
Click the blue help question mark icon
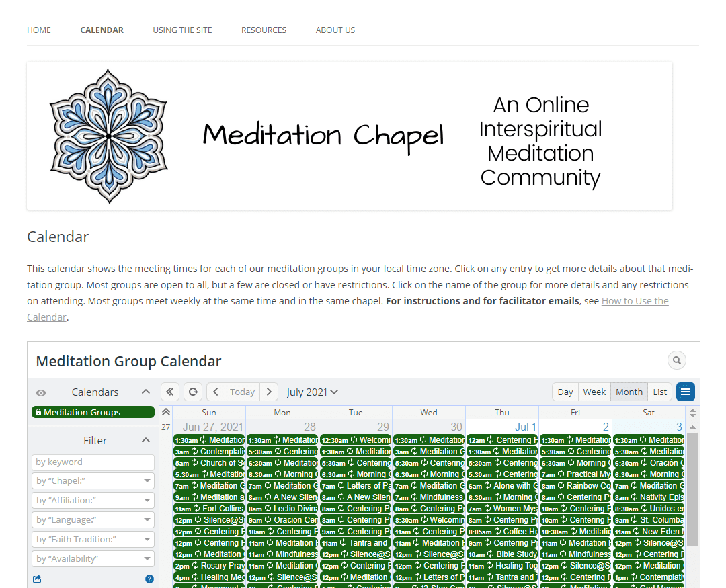[x=149, y=579]
